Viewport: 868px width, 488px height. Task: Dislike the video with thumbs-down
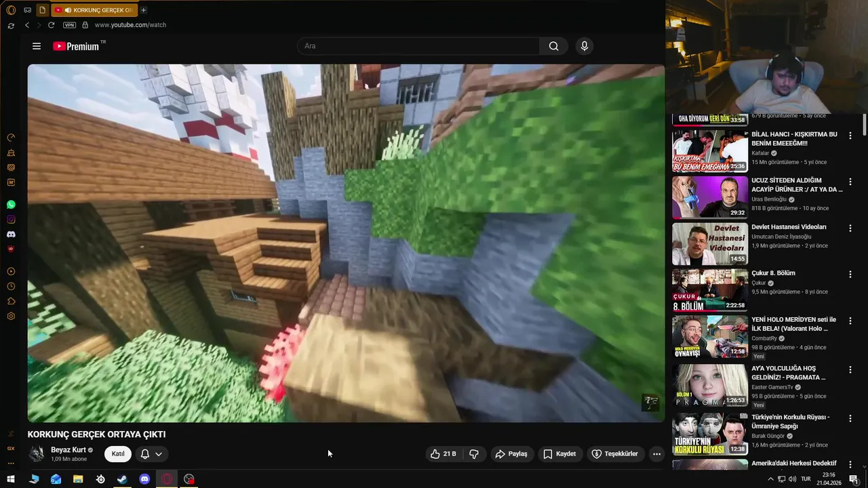[x=474, y=454]
